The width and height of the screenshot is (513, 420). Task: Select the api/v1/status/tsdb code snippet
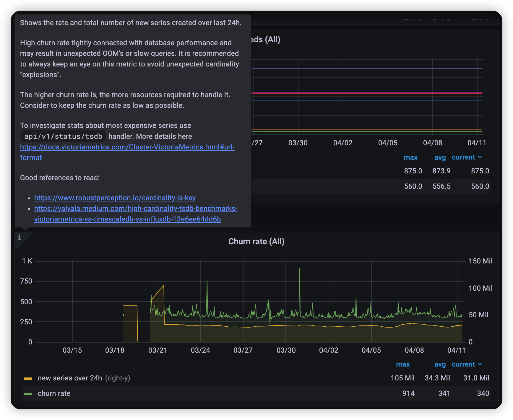pos(63,136)
